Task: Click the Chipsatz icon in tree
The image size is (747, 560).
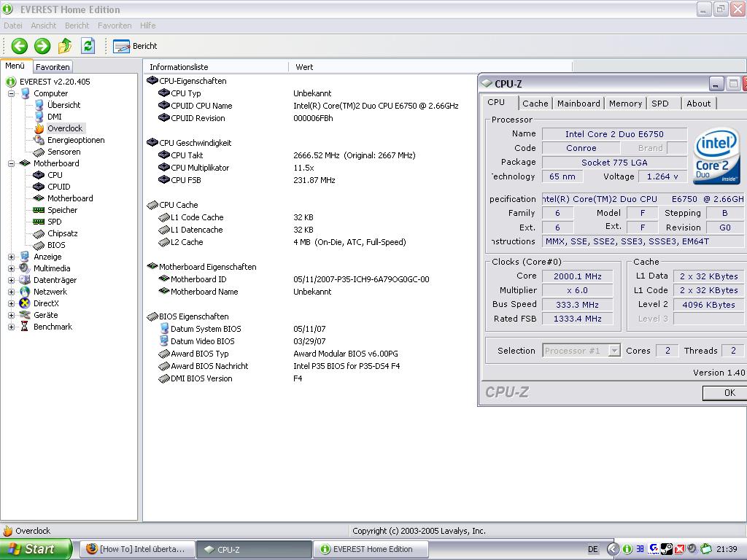Action: pyautogui.click(x=39, y=233)
